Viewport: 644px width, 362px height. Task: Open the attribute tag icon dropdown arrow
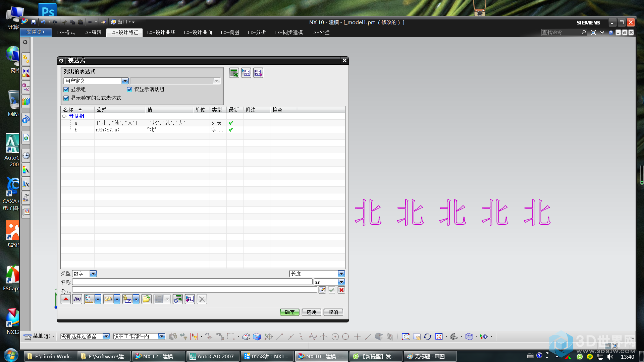117,299
